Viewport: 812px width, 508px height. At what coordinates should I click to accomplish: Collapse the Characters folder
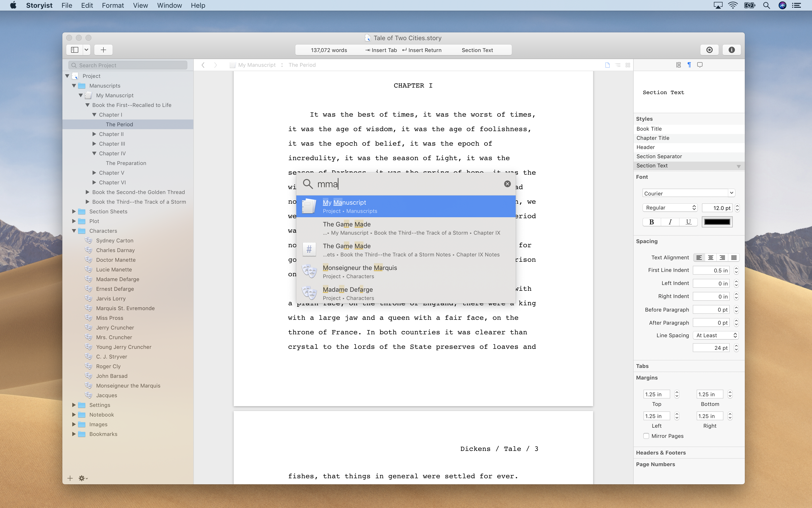coord(74,231)
